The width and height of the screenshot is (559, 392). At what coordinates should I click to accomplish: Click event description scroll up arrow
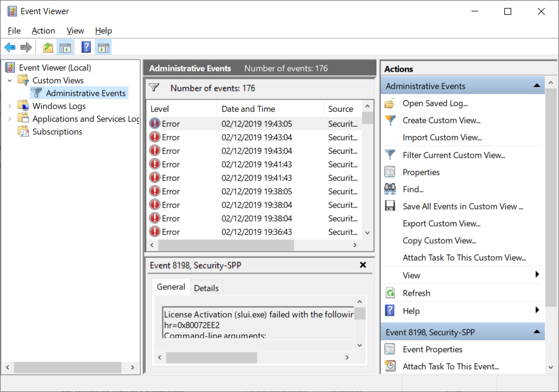[359, 302]
